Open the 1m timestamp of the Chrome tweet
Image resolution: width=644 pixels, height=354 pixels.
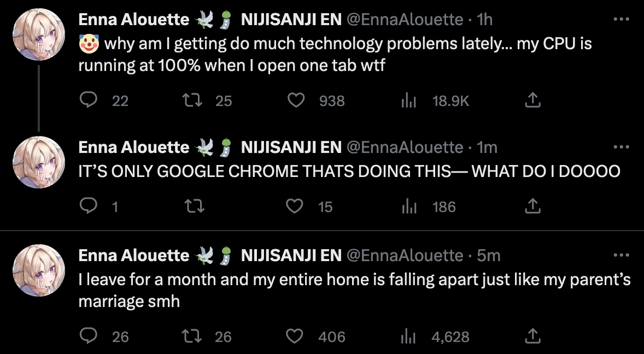[x=487, y=147]
